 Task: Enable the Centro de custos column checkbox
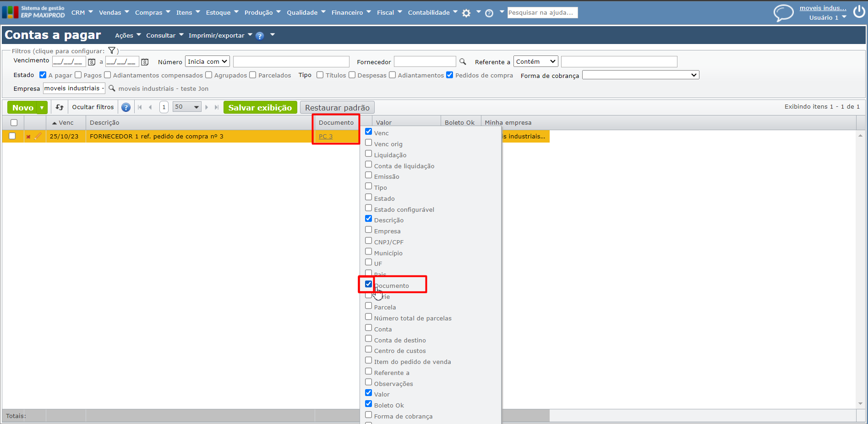point(368,349)
